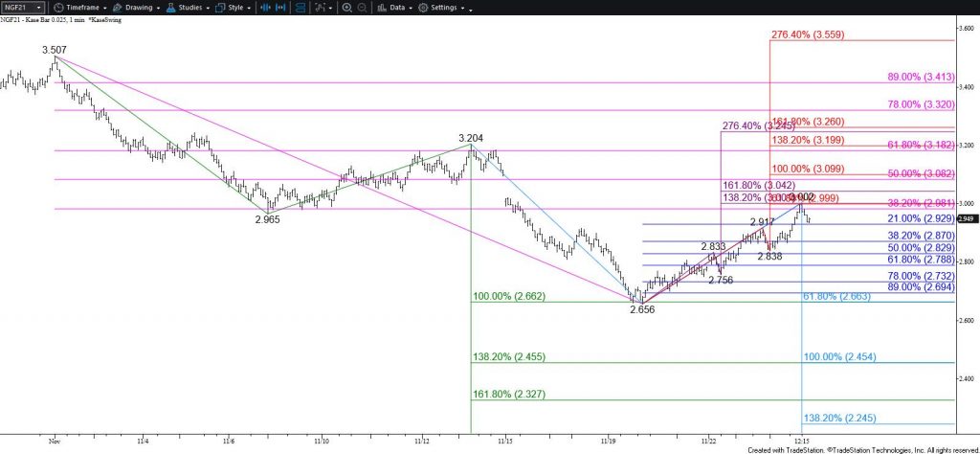Click the 100.00% (3.099) red label
The height and width of the screenshot is (454, 980).
pos(808,169)
